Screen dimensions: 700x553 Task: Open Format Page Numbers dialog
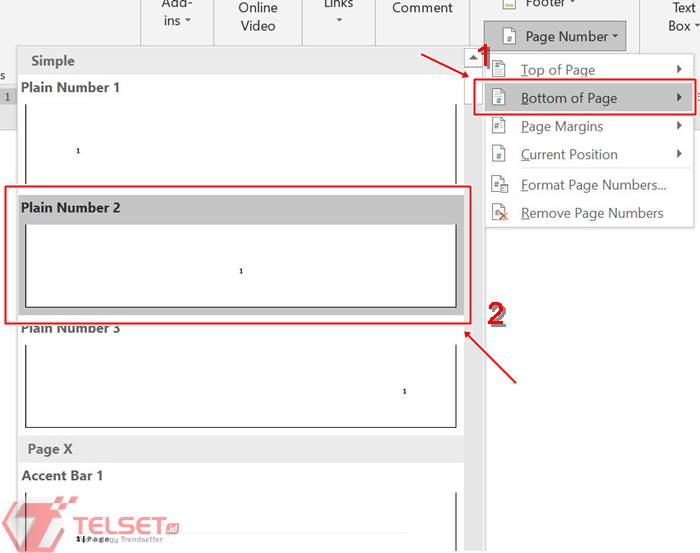click(x=589, y=185)
